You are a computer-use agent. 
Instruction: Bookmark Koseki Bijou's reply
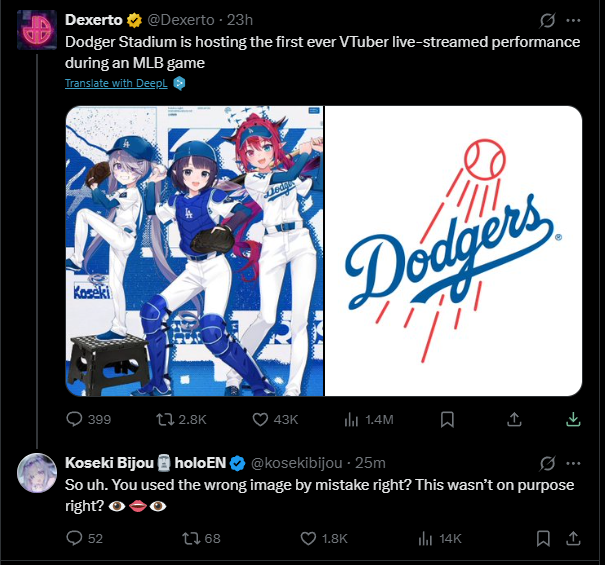coord(543,538)
